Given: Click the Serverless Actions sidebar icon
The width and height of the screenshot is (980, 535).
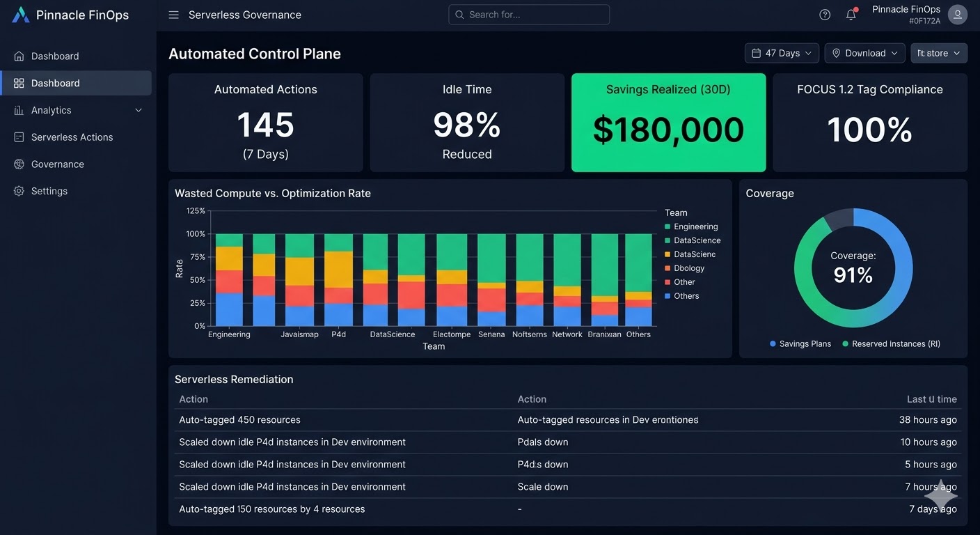Looking at the screenshot, I should [19, 137].
